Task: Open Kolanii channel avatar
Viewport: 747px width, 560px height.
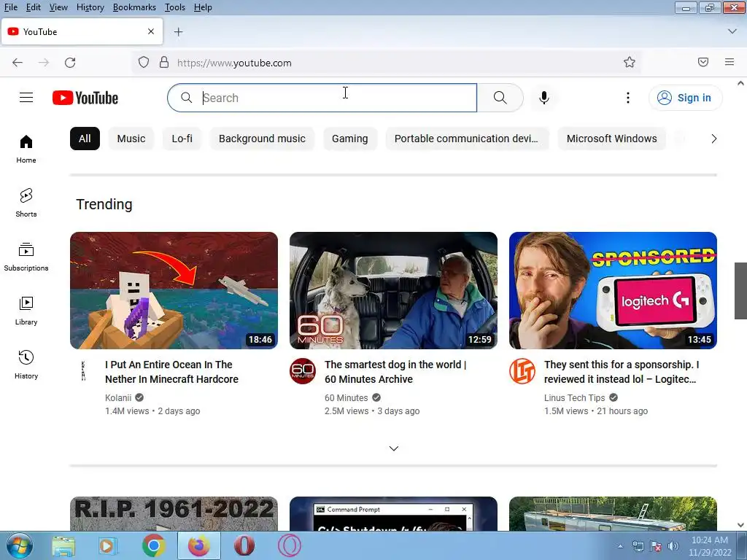Action: (x=83, y=371)
